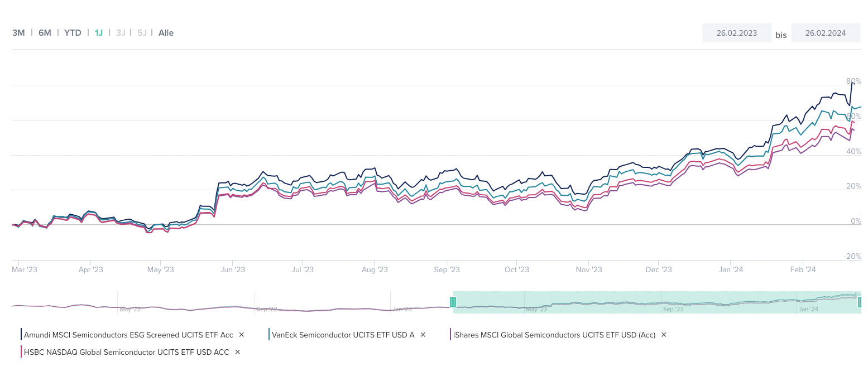Select the 1J range option

(x=98, y=33)
